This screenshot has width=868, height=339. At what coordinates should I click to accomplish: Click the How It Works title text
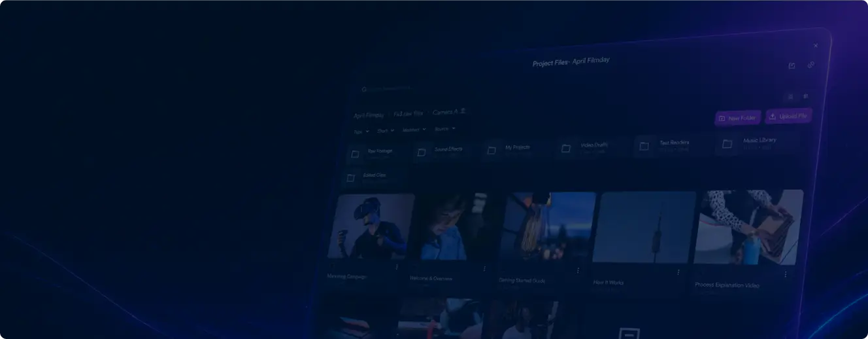[x=609, y=283]
